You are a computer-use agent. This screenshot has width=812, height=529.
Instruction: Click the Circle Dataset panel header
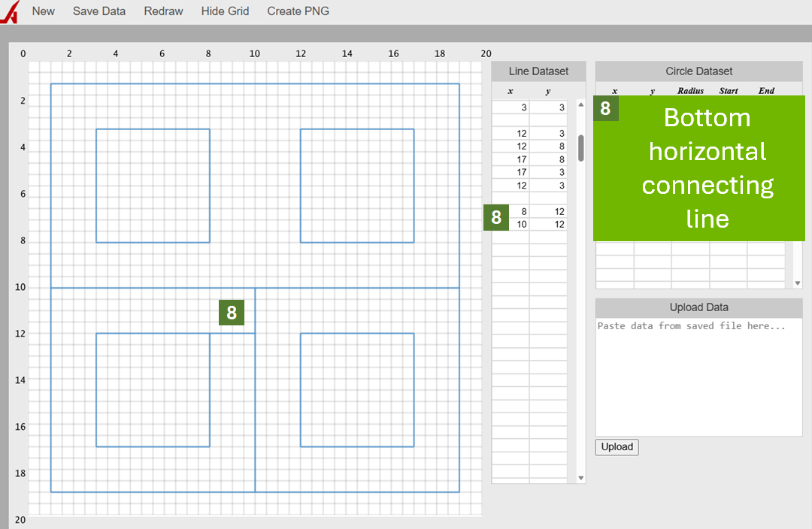point(698,71)
